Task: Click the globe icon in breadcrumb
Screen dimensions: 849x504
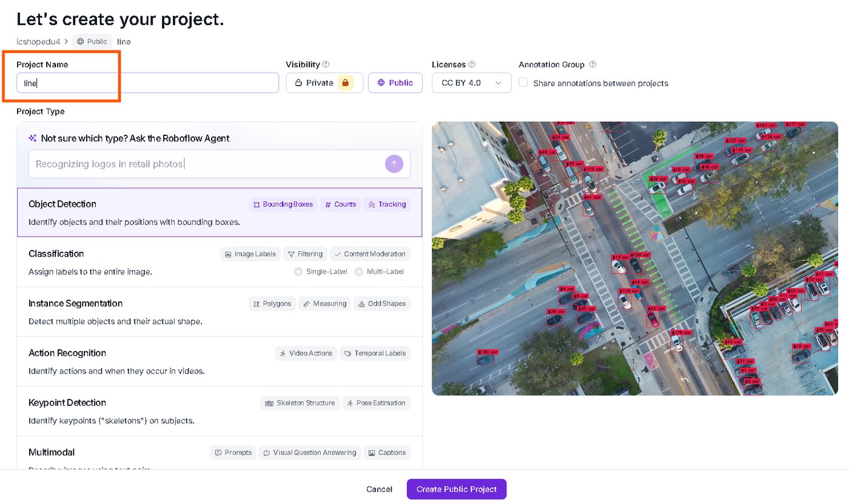Action: click(x=81, y=42)
